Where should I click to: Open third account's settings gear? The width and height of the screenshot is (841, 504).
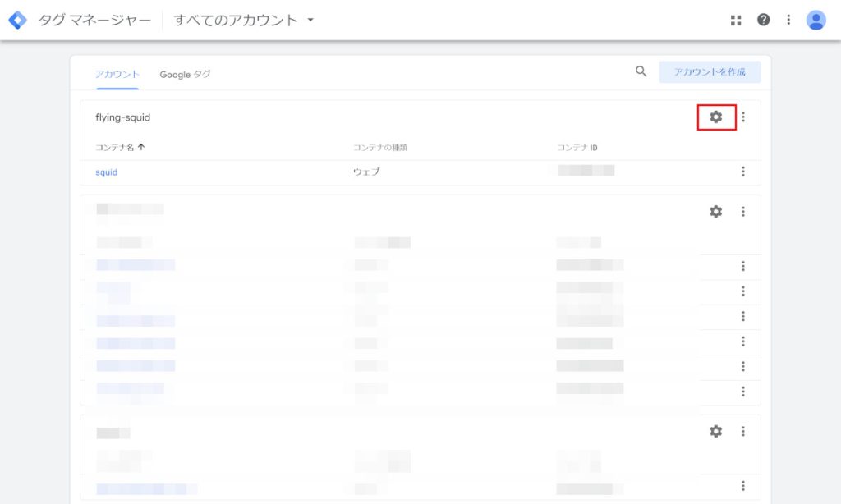pos(715,431)
